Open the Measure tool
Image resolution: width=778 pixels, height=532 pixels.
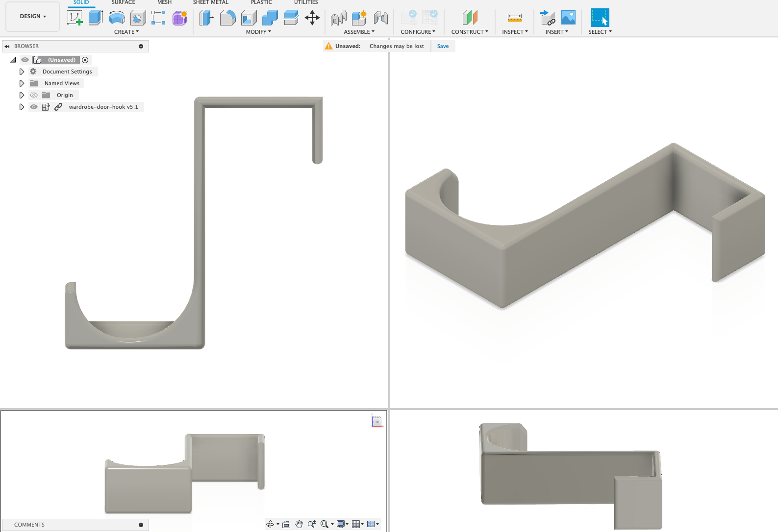point(515,18)
